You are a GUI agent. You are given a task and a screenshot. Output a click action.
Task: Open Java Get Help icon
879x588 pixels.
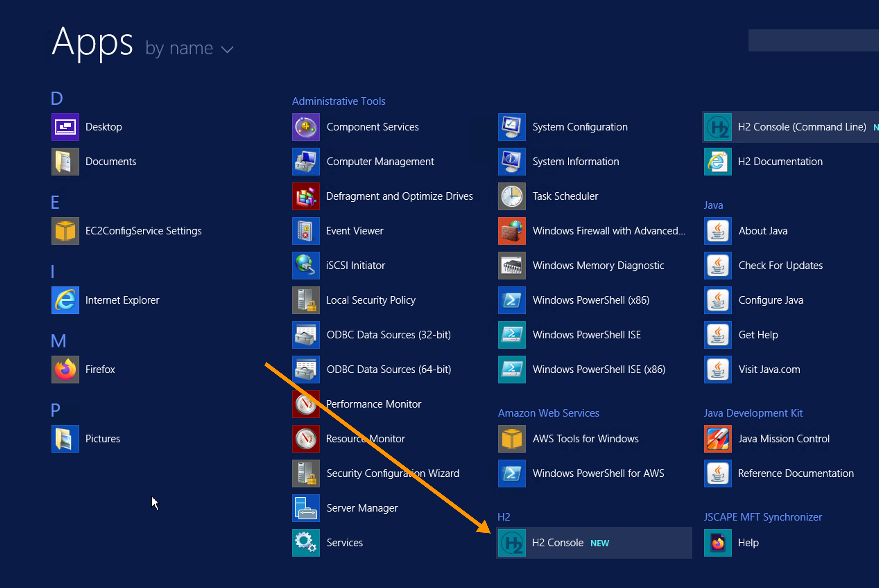pyautogui.click(x=718, y=335)
